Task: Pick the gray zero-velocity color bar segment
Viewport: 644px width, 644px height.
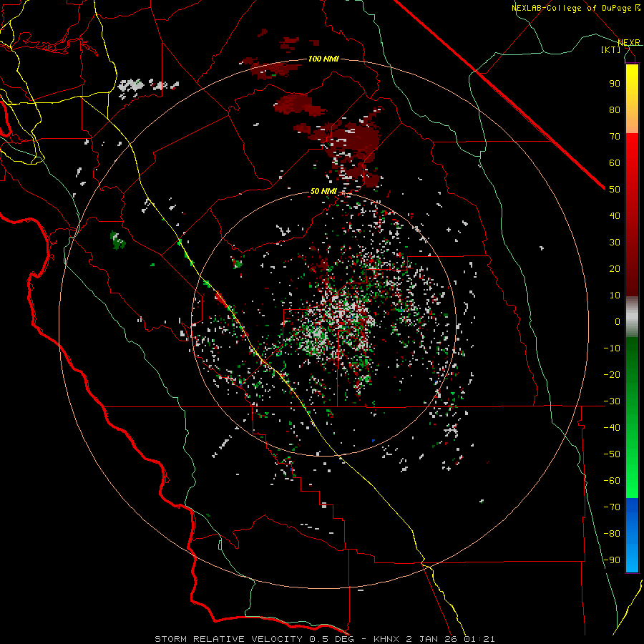Action: 632,317
